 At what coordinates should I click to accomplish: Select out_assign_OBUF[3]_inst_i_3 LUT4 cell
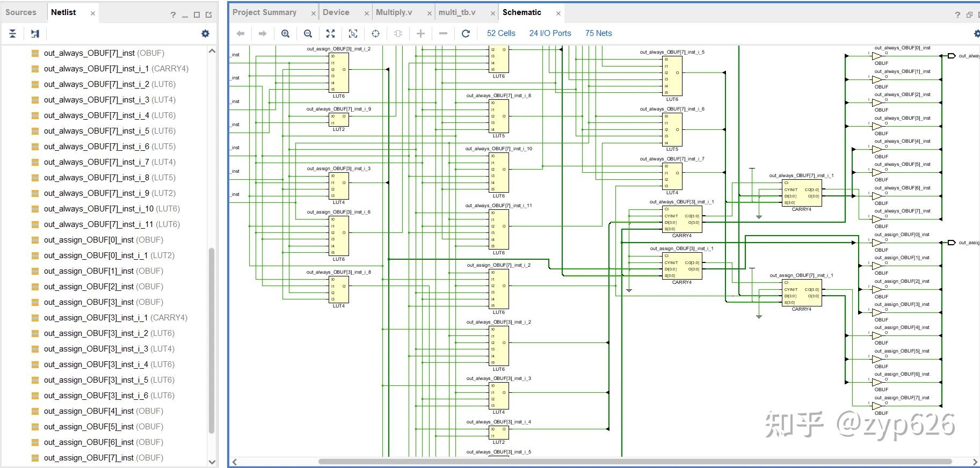point(103,349)
